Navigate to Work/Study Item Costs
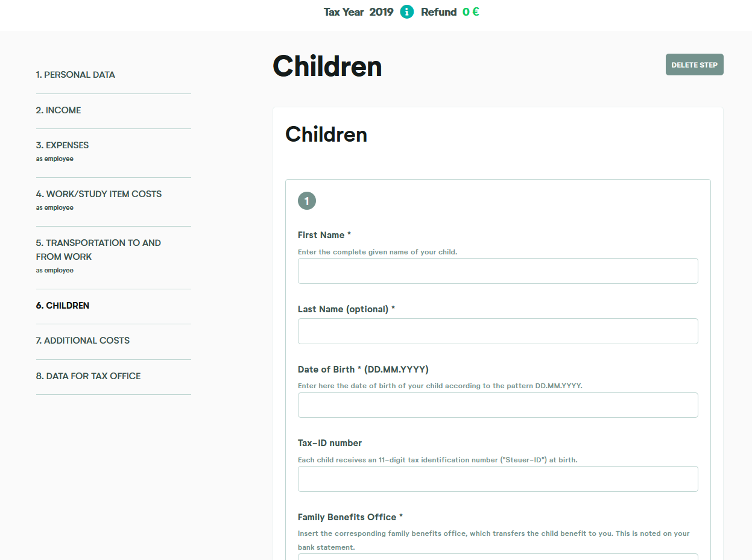Viewport: 752px width, 560px height. point(99,194)
